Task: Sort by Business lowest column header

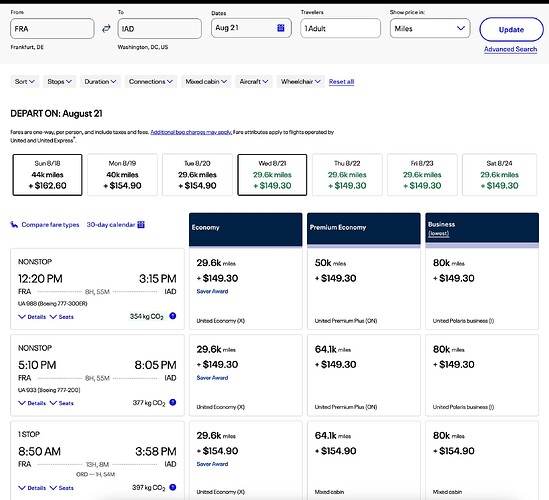Action: coord(482,229)
